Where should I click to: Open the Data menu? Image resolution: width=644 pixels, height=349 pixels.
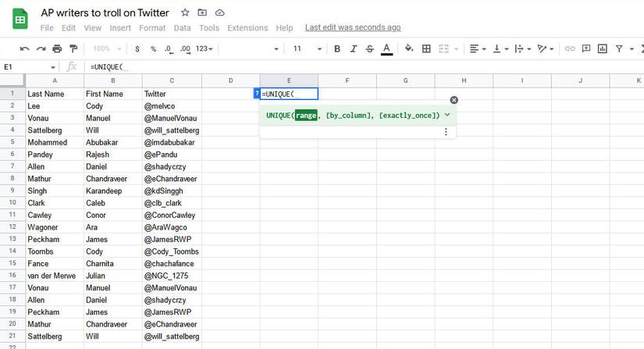182,27
